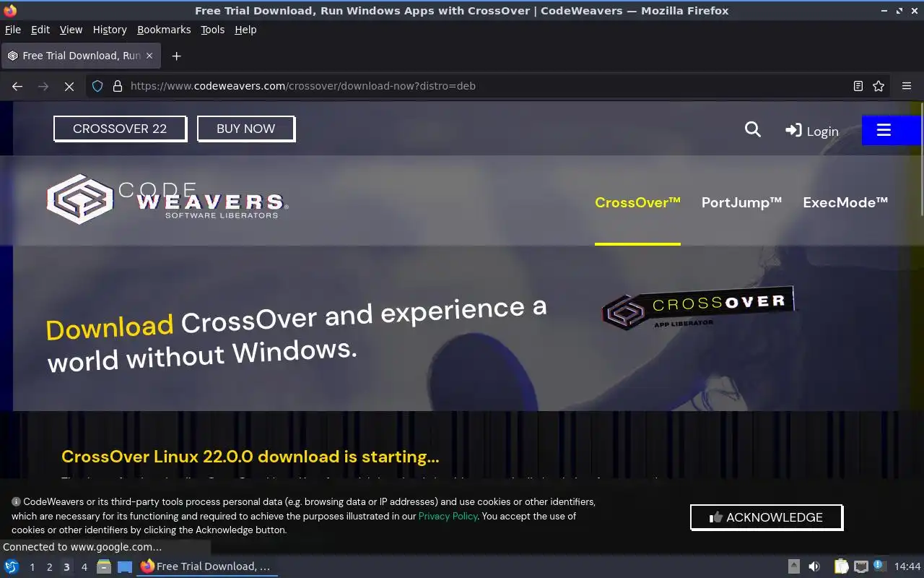Switch to workspace 1
Image resolution: width=924 pixels, height=578 pixels.
point(32,567)
